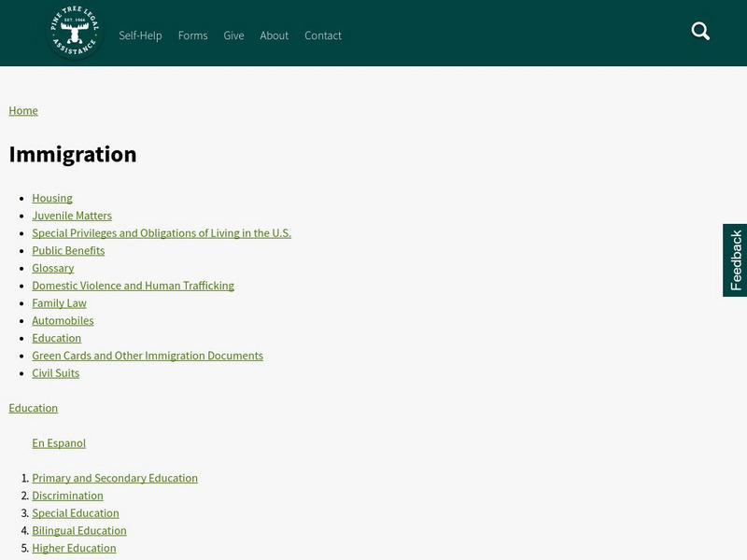Open Juvenile Matters link
Image resolution: width=747 pixels, height=560 pixels.
coord(72,216)
